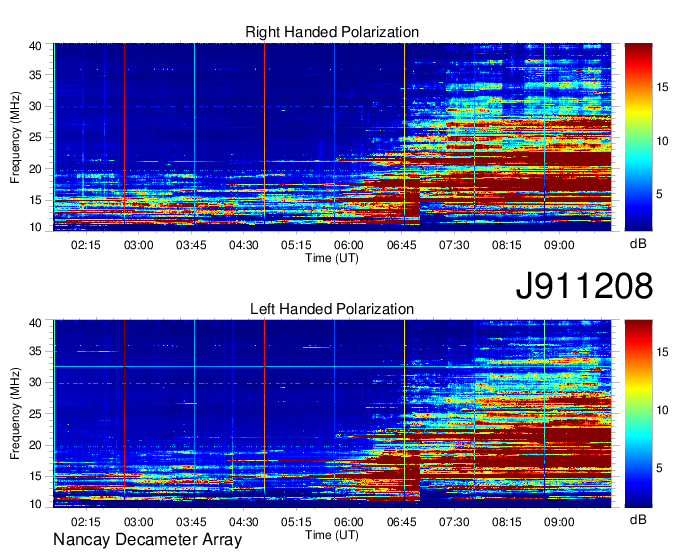Click the 'Left Handed Polarization' title
The height and width of the screenshot is (552, 680).
tap(332, 309)
